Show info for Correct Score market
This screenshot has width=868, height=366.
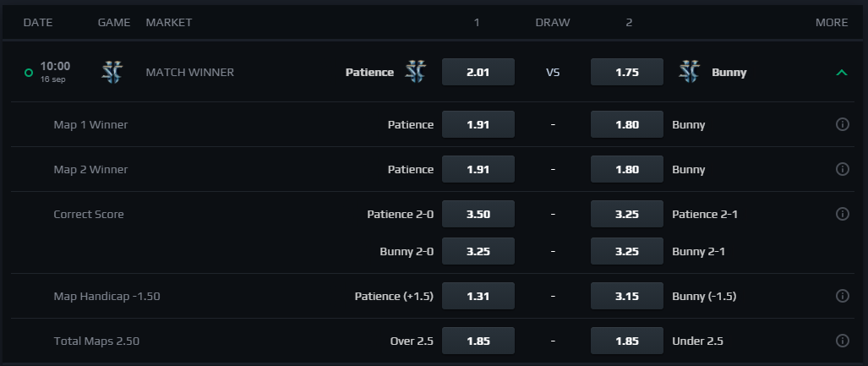[842, 214]
